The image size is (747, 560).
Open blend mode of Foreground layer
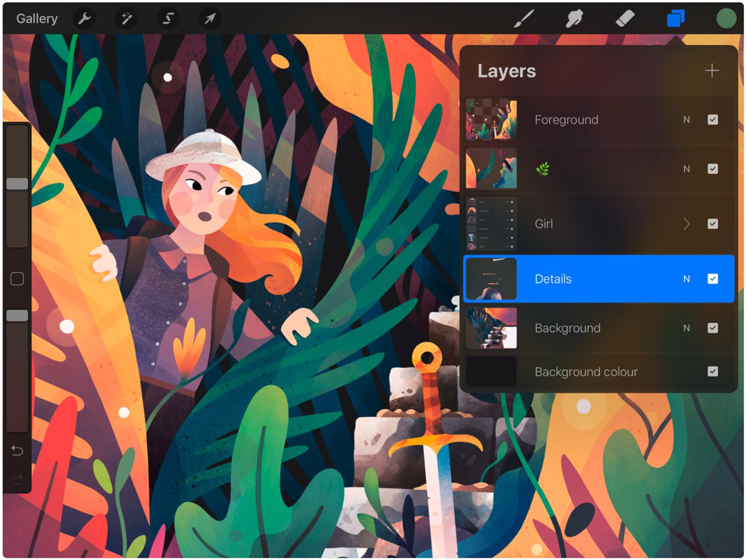(686, 120)
